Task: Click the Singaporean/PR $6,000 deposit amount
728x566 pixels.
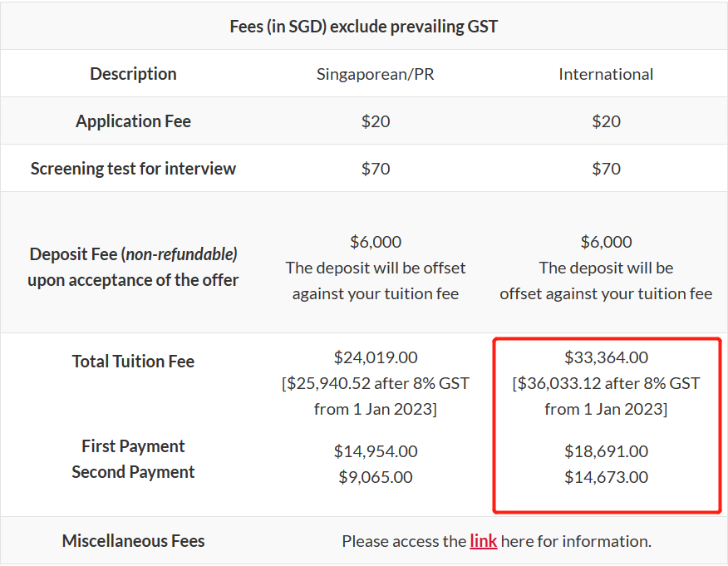Action: pyautogui.click(x=375, y=242)
